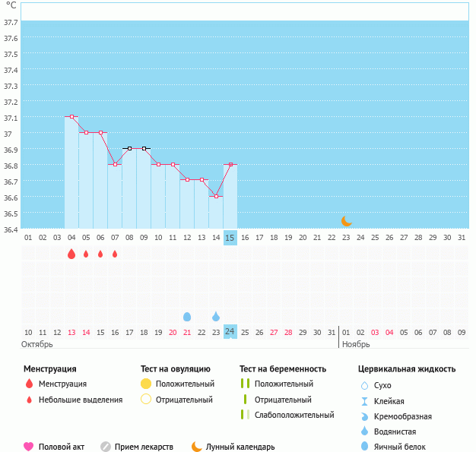Select the 37.1 temperature point on day 04

[71, 117]
